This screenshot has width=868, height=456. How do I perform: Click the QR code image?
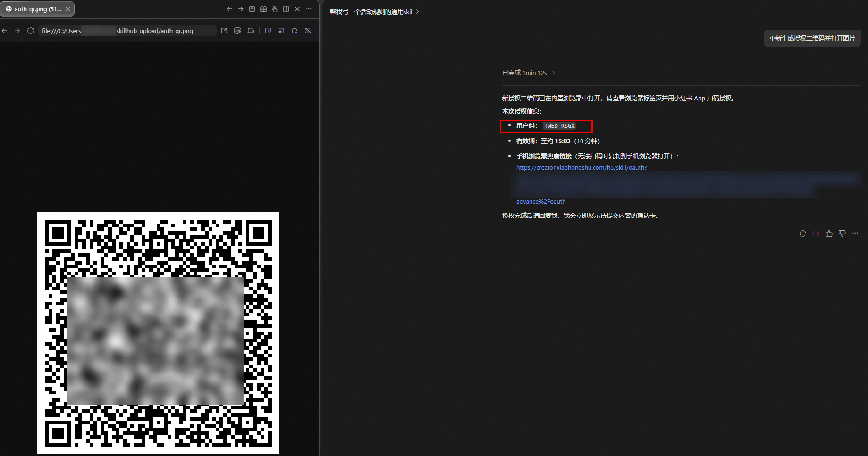(x=158, y=333)
